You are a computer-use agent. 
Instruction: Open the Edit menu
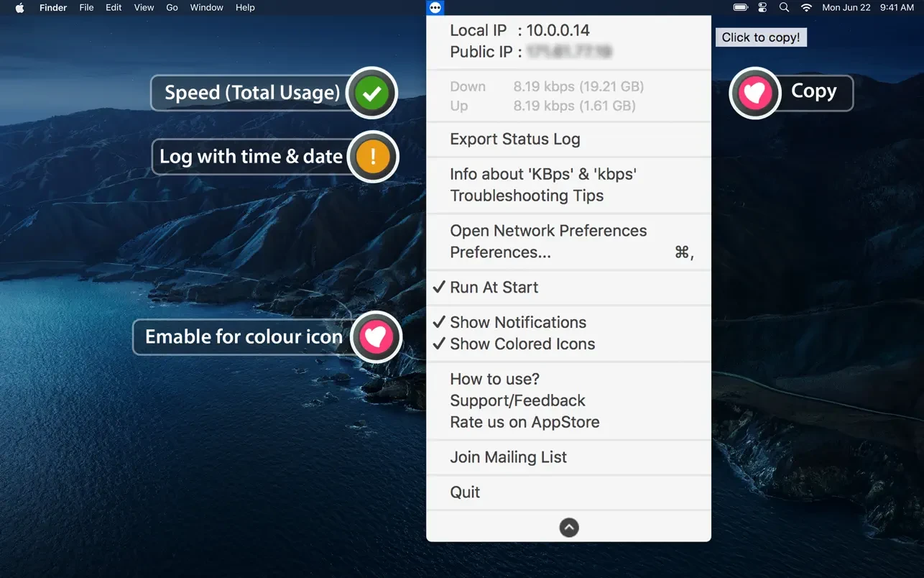(x=114, y=7)
